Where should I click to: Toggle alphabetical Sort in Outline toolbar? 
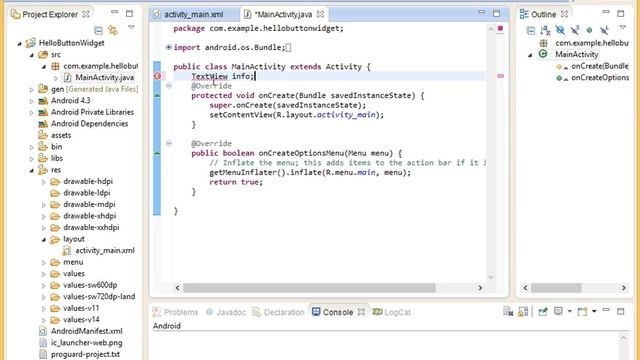[x=545, y=30]
